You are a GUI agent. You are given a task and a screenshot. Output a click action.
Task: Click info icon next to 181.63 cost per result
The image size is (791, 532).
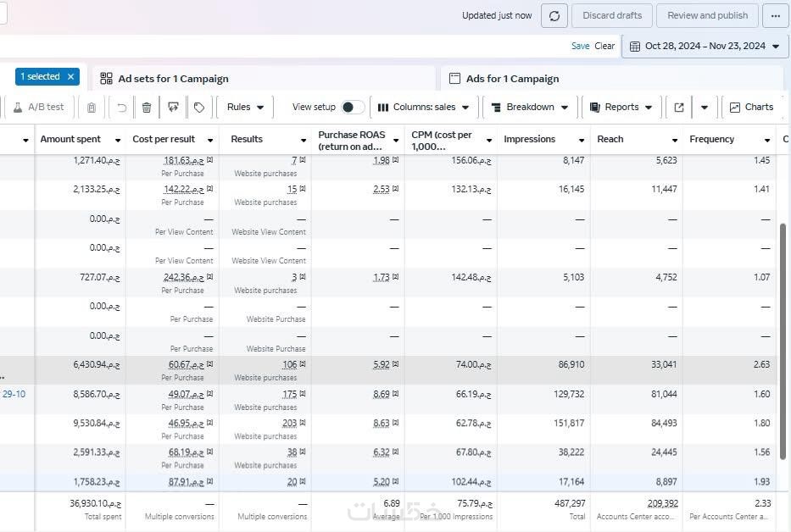tap(210, 160)
